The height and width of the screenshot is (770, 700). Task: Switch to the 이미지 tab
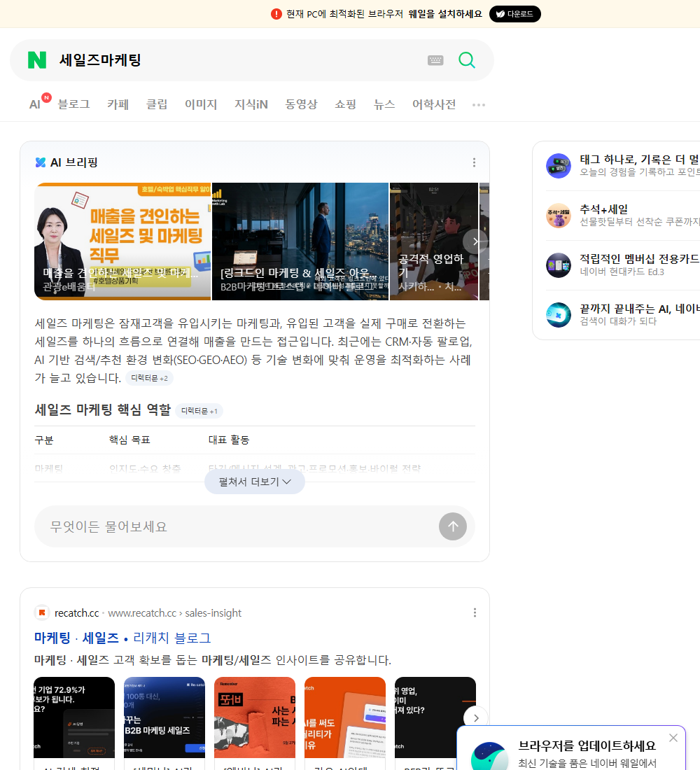click(201, 104)
